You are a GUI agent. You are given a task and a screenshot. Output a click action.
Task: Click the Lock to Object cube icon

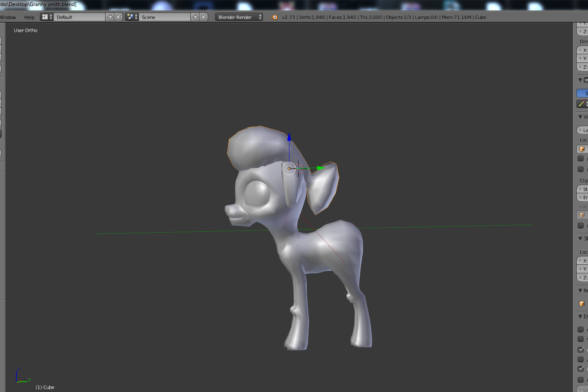click(x=582, y=149)
